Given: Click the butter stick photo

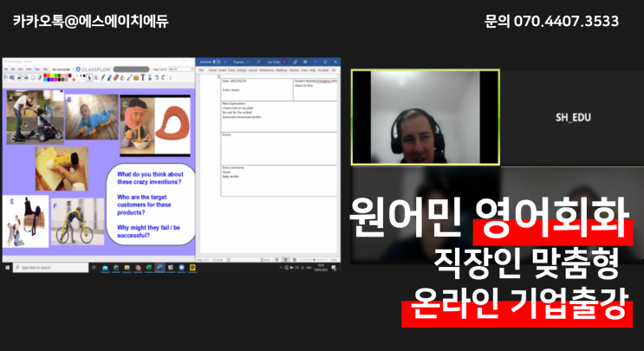Looking at the screenshot, I should (x=62, y=169).
